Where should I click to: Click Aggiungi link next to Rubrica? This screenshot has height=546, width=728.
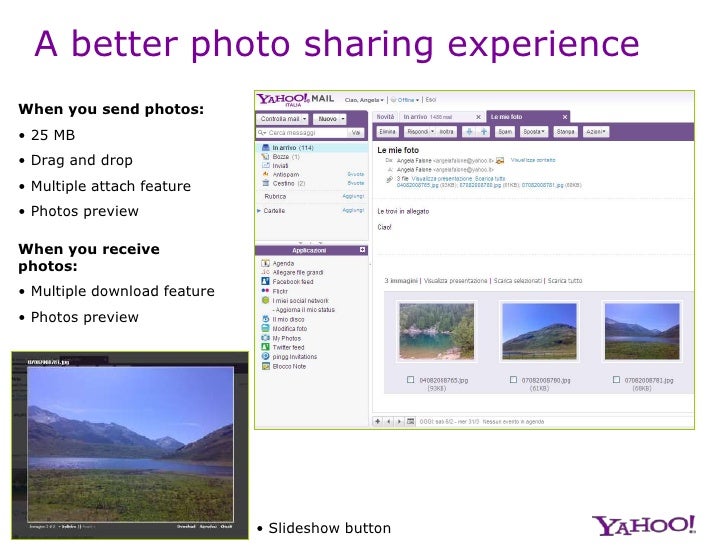point(353,196)
